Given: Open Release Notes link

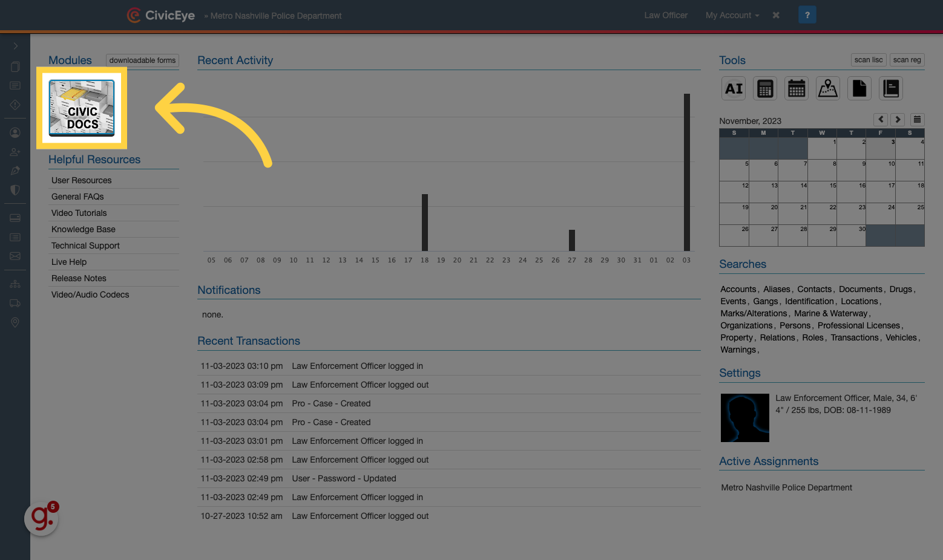Looking at the screenshot, I should 79,278.
